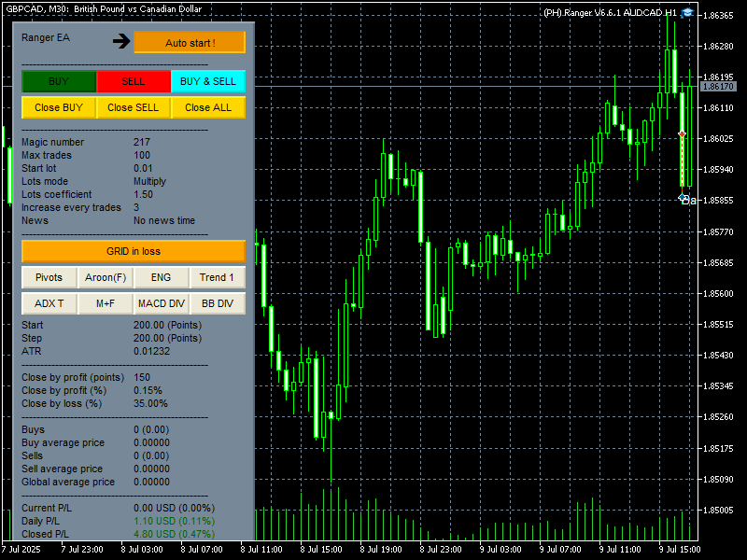Click the Expert Advisor hat icon
This screenshot has height=560, width=747.
687,12
